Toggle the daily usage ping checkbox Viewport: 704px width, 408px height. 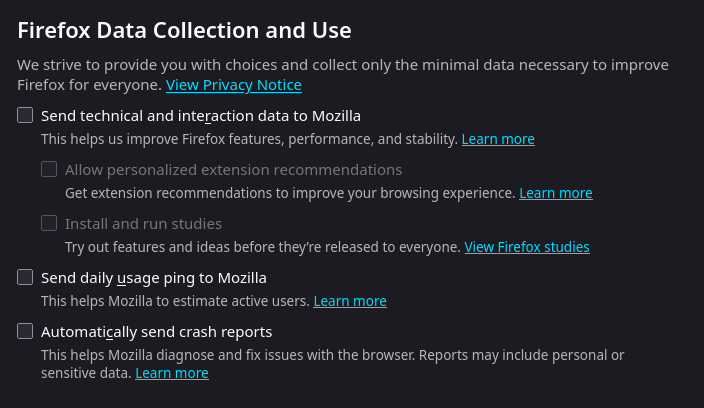tap(25, 277)
